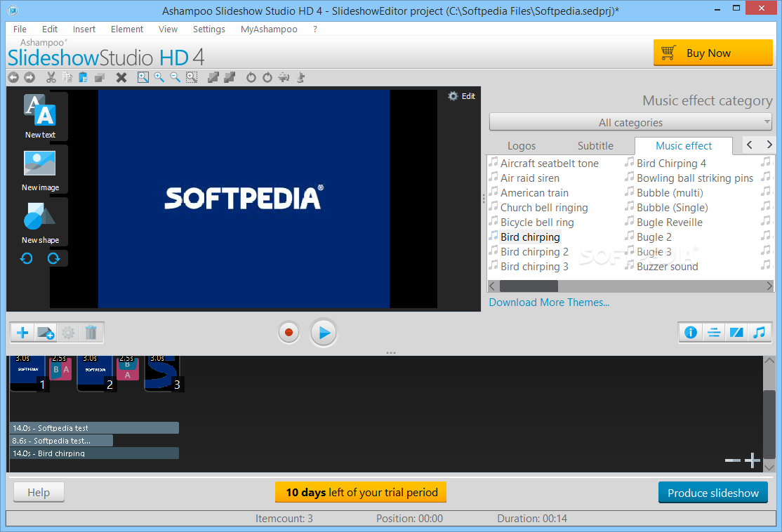Click the flip vertical icon
782x532 pixels.
(300, 77)
